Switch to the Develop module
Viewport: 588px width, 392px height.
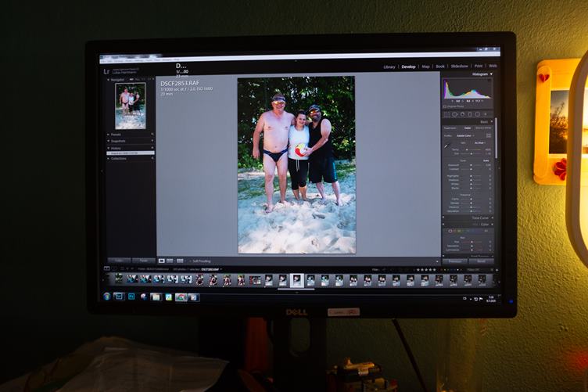tap(408, 67)
